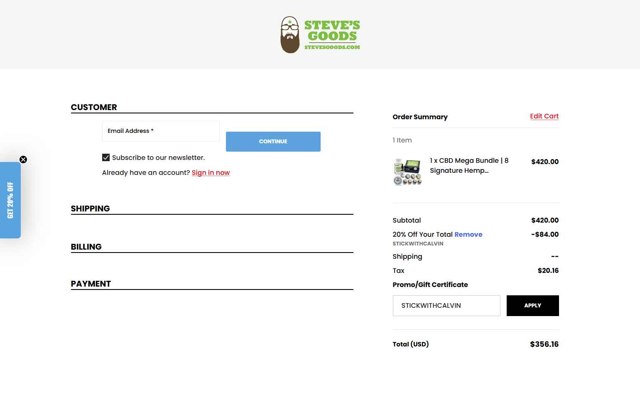Click the Steve's Goods logo
Image resolution: width=640 pixels, height=400 pixels.
320,35
